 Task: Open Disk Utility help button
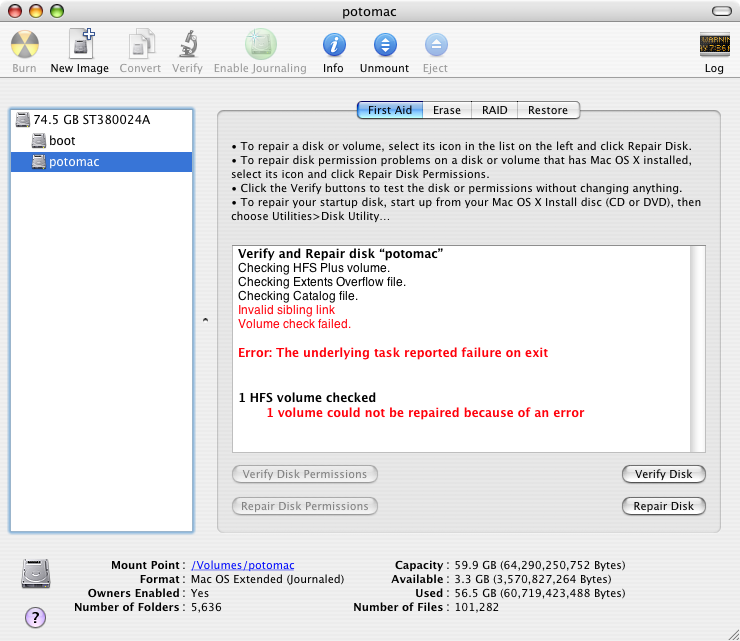click(x=35, y=617)
